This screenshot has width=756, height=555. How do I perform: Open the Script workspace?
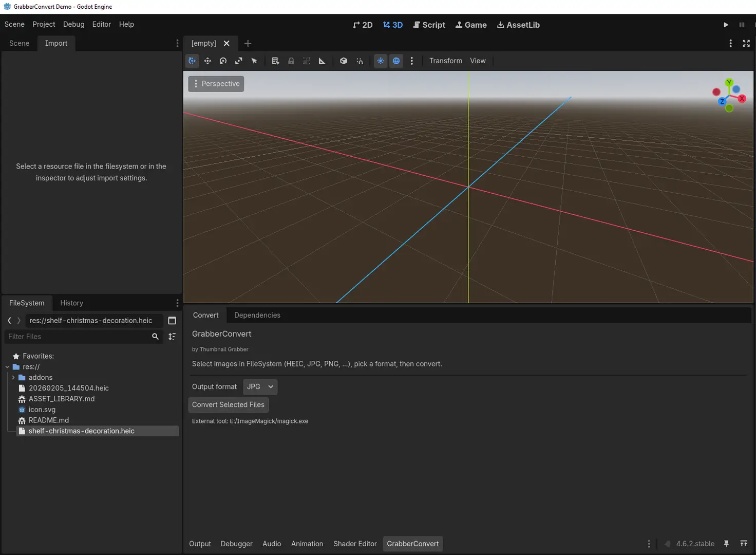(x=429, y=25)
